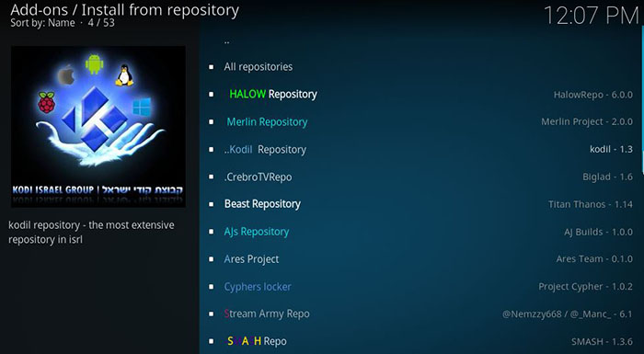The width and height of the screenshot is (644, 354).
Task: Click the bullet icon beside HALOW Repository
Action: click(x=211, y=95)
